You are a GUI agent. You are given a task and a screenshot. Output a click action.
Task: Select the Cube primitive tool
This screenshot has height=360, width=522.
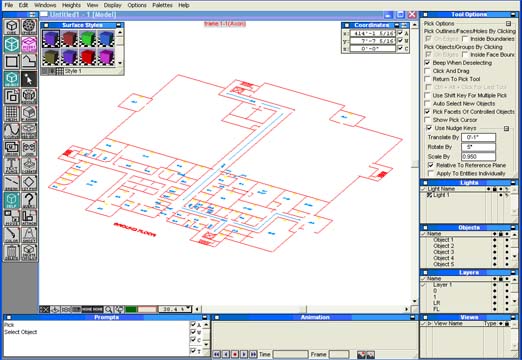[12, 26]
